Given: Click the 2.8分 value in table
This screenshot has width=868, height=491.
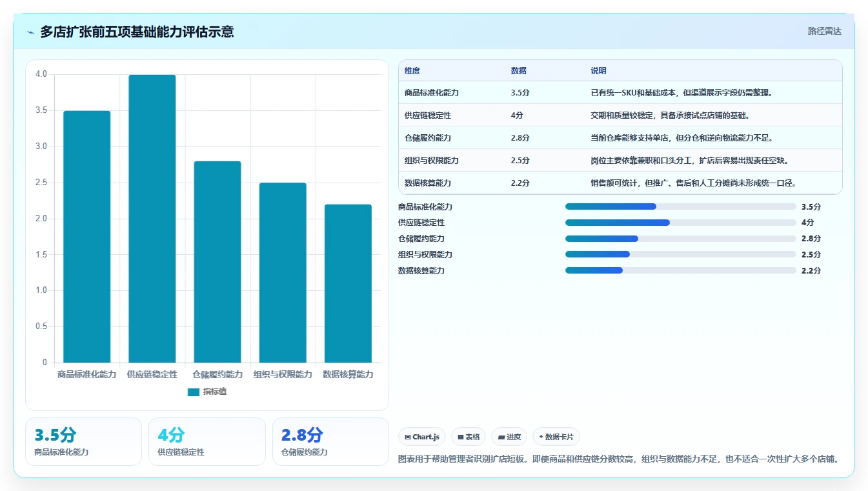Looking at the screenshot, I should 520,138.
